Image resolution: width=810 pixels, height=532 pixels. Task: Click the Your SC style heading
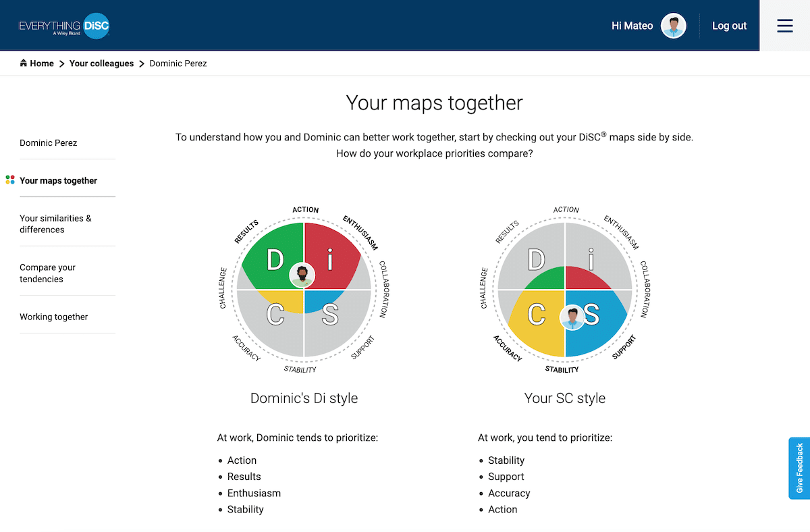[565, 398]
